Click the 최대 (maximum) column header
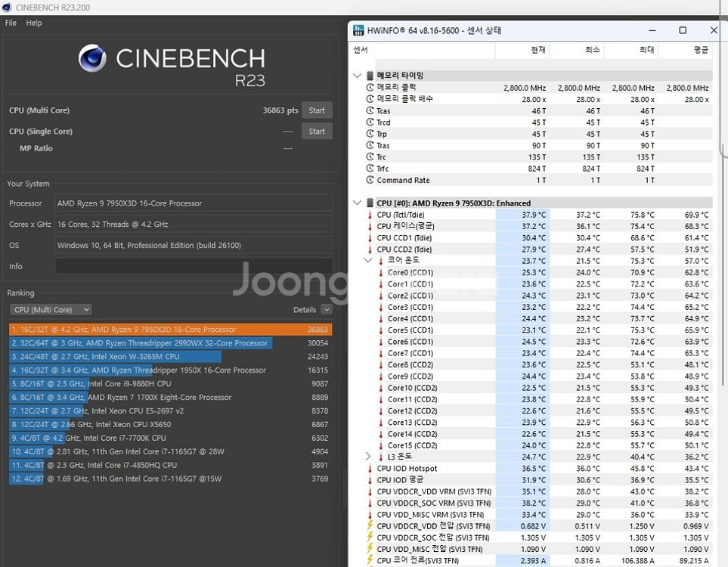Screen dimensions: 728x567 click(647, 50)
